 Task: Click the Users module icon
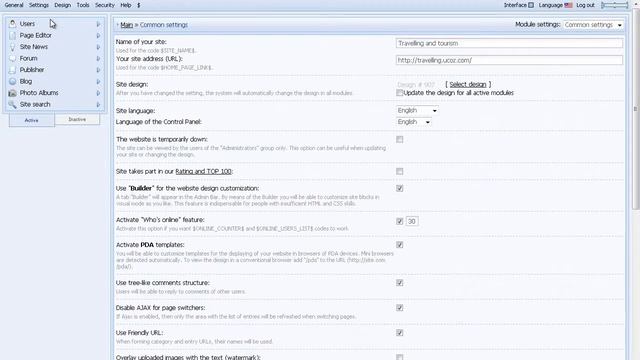click(x=13, y=24)
